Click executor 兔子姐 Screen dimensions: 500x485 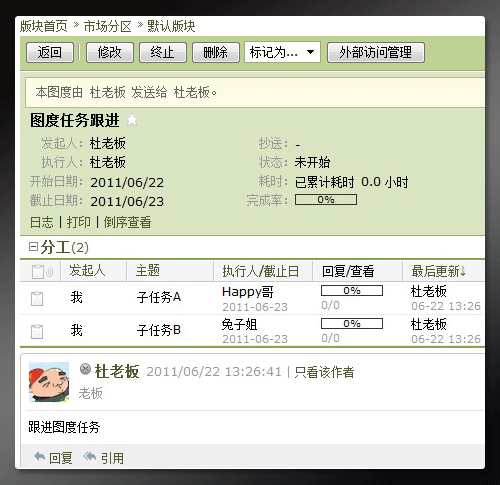(x=239, y=324)
